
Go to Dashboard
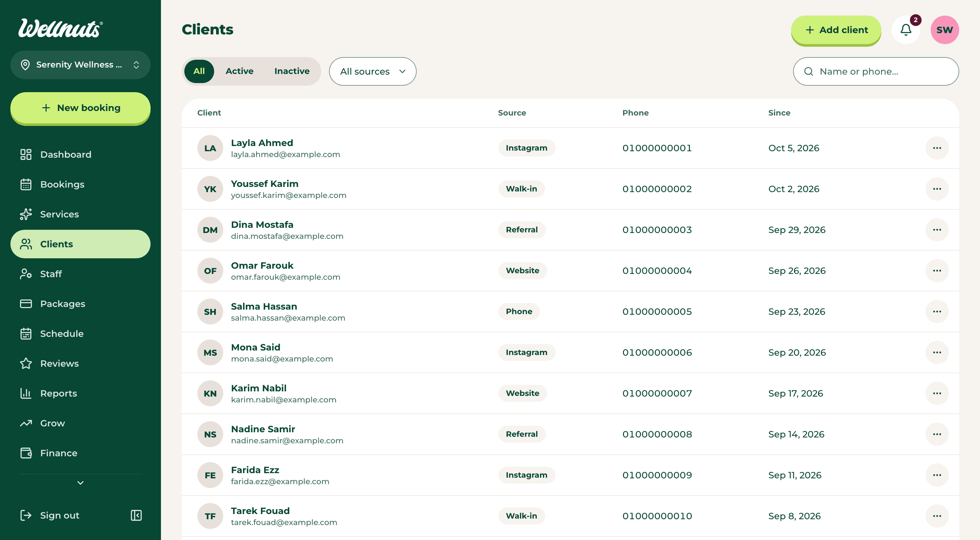tap(80, 154)
